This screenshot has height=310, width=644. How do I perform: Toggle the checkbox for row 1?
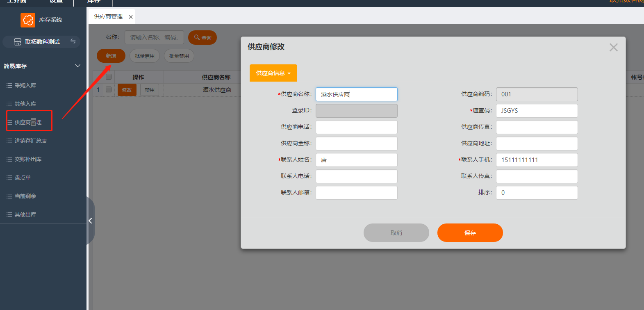pyautogui.click(x=109, y=89)
